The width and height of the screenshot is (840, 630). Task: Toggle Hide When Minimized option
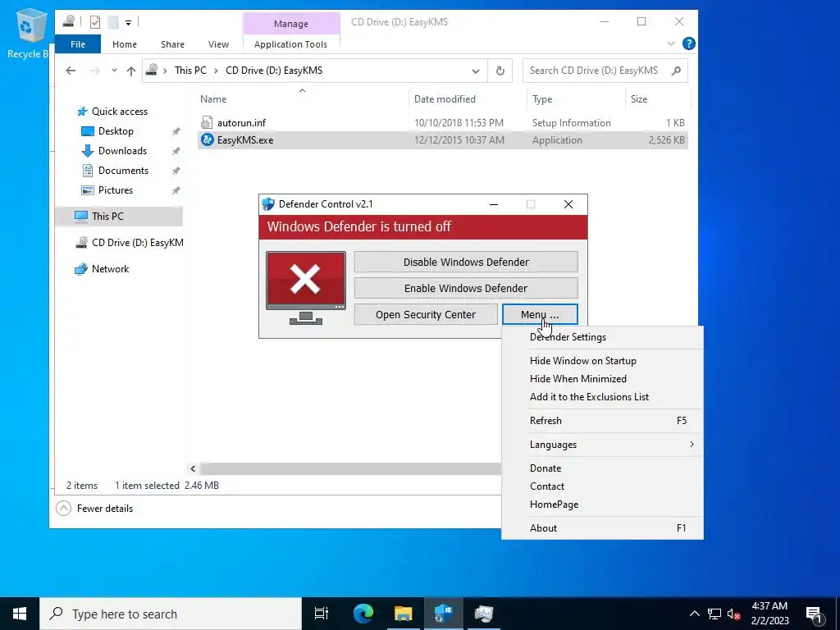point(603,379)
